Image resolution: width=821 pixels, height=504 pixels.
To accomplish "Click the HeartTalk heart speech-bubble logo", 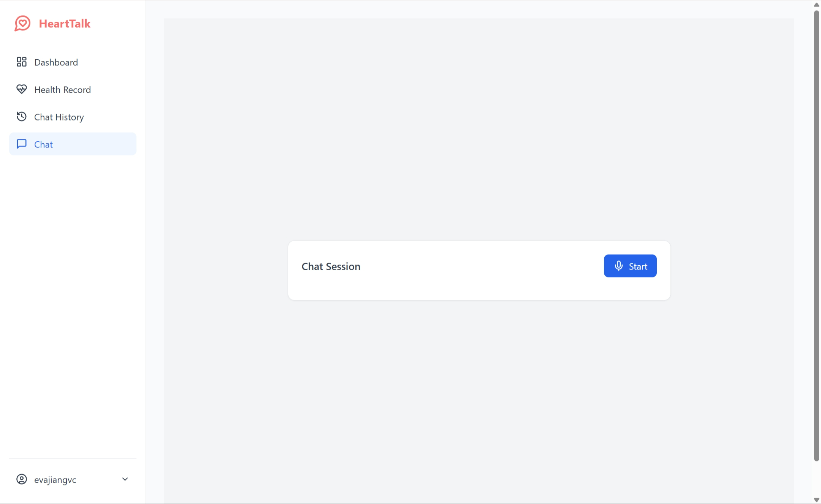I will [22, 24].
